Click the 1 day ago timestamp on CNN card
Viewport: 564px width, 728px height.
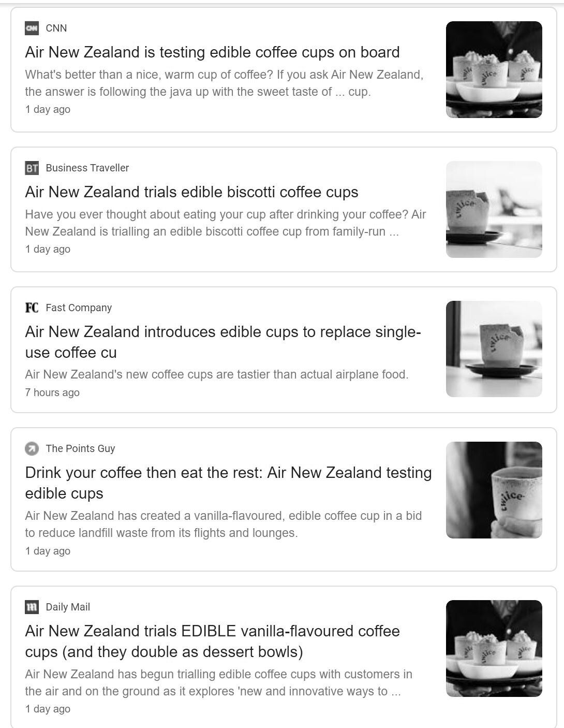(x=48, y=109)
